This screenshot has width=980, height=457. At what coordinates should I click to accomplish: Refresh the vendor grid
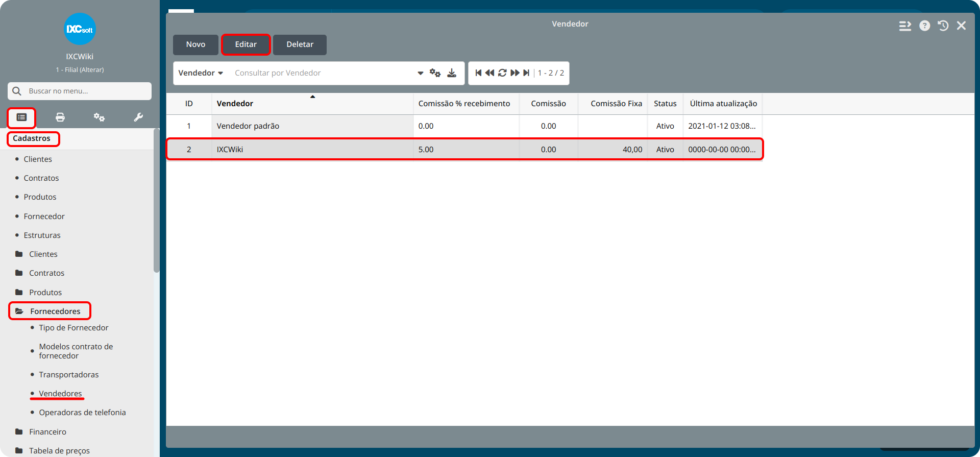502,73
